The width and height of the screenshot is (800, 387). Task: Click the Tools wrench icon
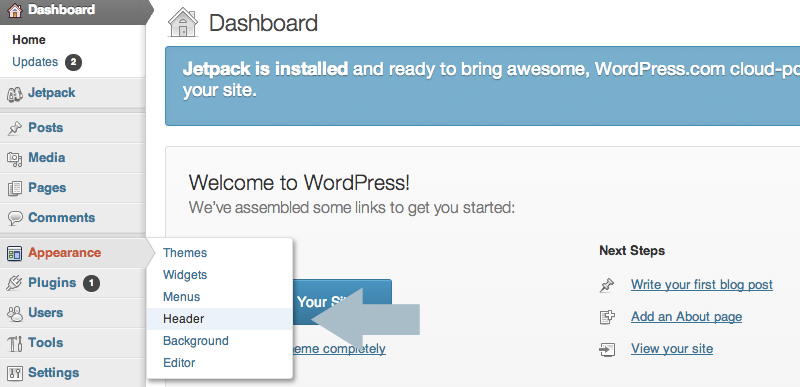pos(15,344)
